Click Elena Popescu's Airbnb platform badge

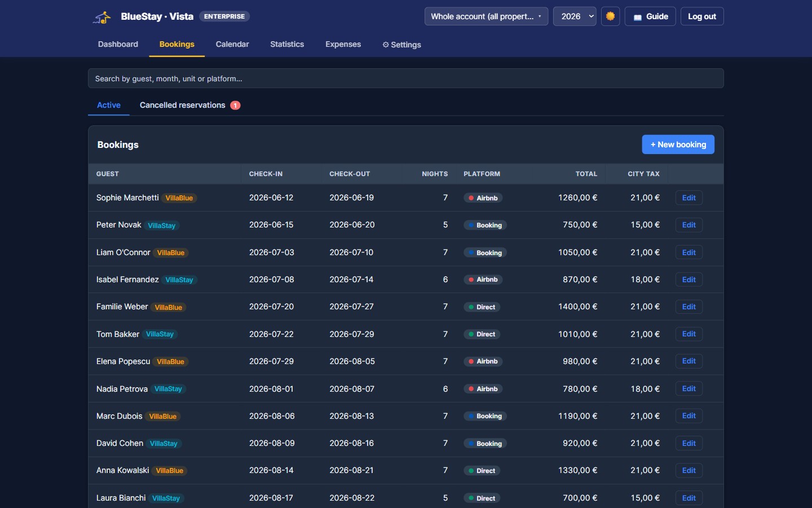(x=483, y=361)
